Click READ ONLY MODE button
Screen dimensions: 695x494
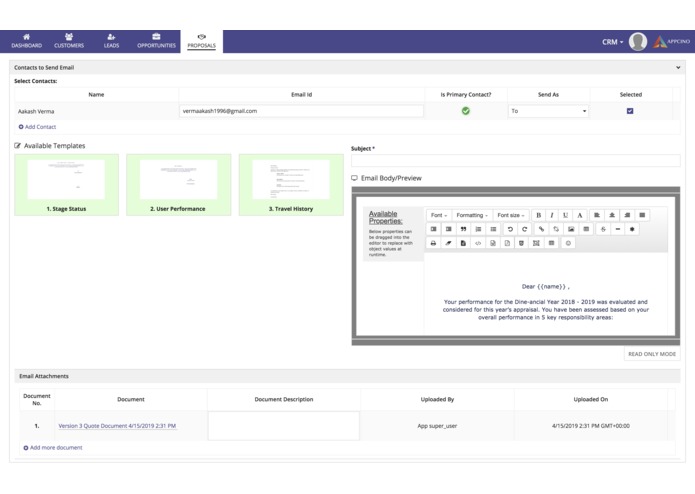652,354
